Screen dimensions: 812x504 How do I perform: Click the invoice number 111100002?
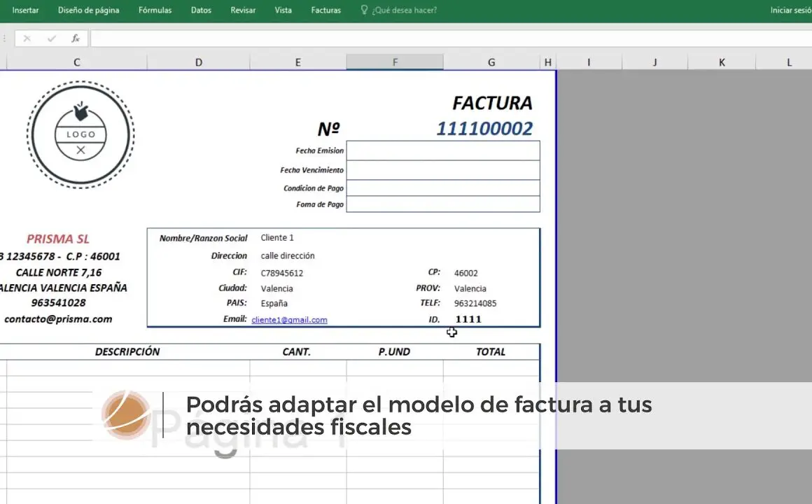tap(484, 129)
